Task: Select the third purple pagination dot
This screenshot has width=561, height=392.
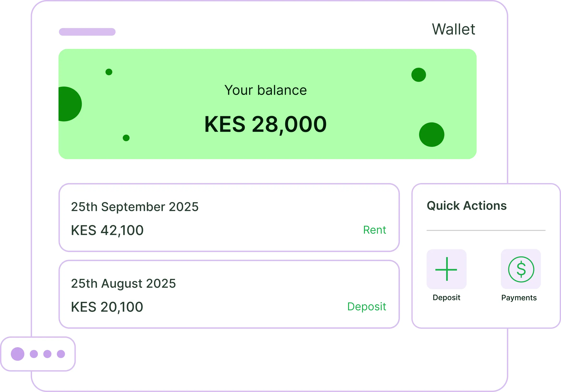Action: point(47,354)
